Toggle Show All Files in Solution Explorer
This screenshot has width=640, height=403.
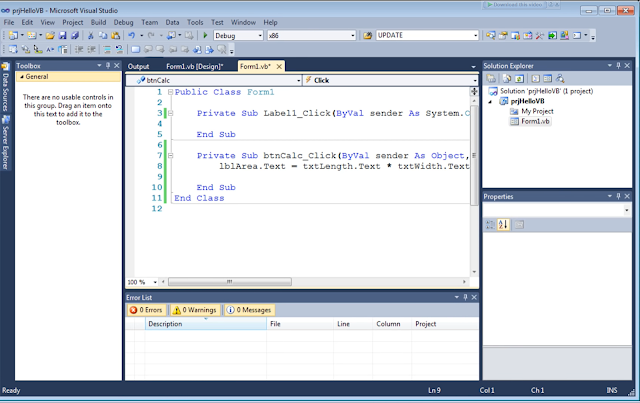click(507, 78)
